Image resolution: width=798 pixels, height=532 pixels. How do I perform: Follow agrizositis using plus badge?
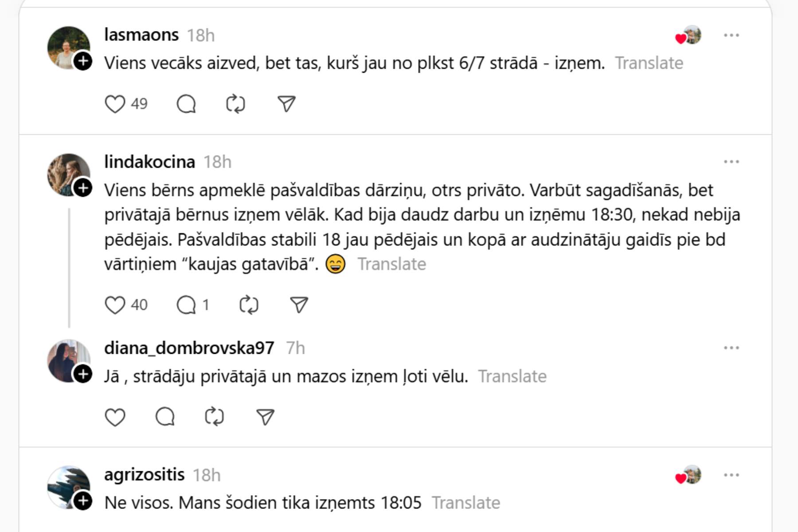[x=83, y=501]
